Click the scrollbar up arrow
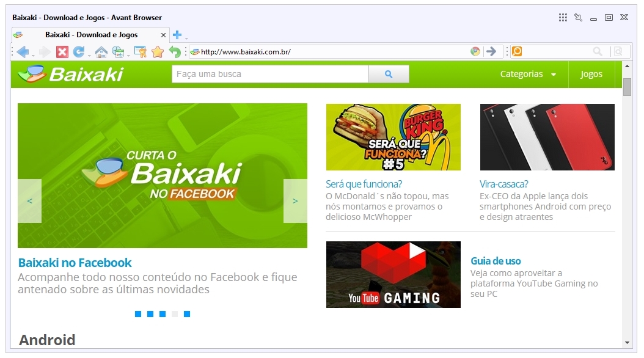The width and height of the screenshot is (644, 358). tap(627, 66)
